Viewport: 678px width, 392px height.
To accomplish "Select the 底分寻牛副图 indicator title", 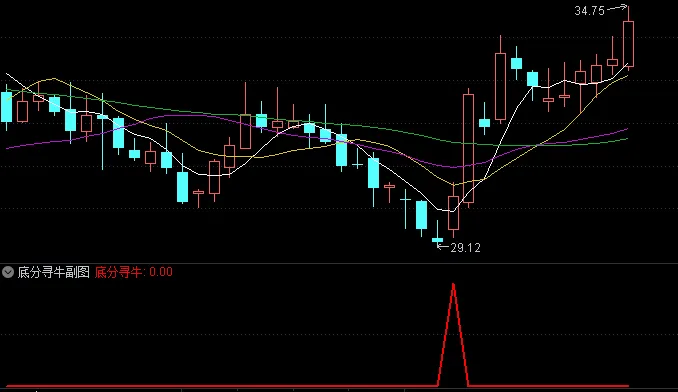I will [x=53, y=272].
